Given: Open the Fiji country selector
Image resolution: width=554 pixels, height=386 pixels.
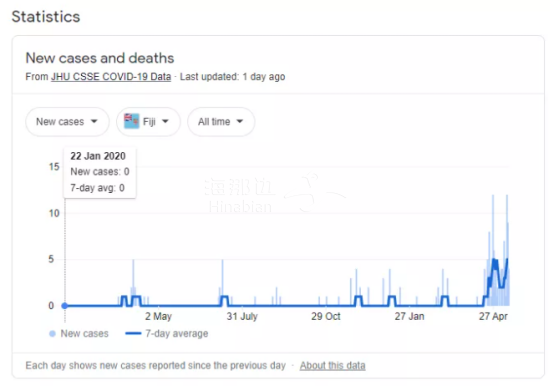Looking at the screenshot, I should click(x=148, y=121).
